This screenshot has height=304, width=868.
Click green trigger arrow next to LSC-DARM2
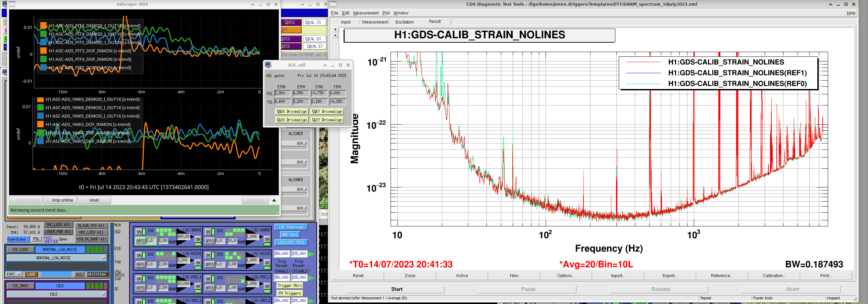(x=311, y=254)
